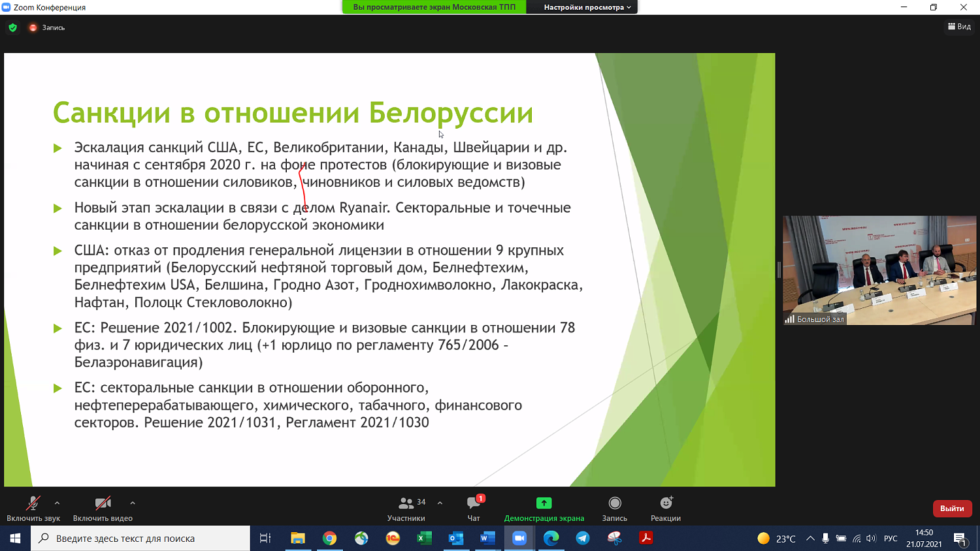This screenshot has height=551, width=980.
Task: Click the side panel resize handle
Action: point(779,270)
